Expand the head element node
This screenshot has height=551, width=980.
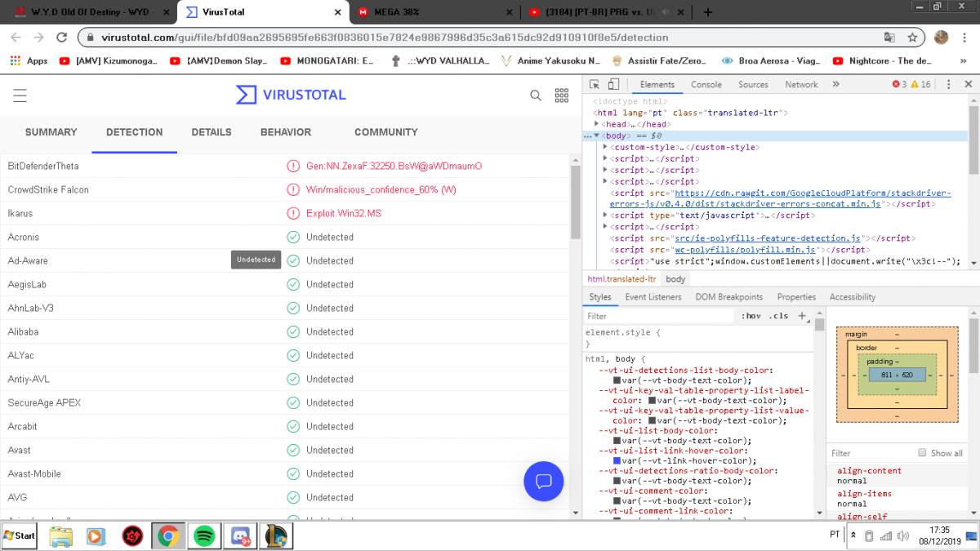tap(597, 124)
